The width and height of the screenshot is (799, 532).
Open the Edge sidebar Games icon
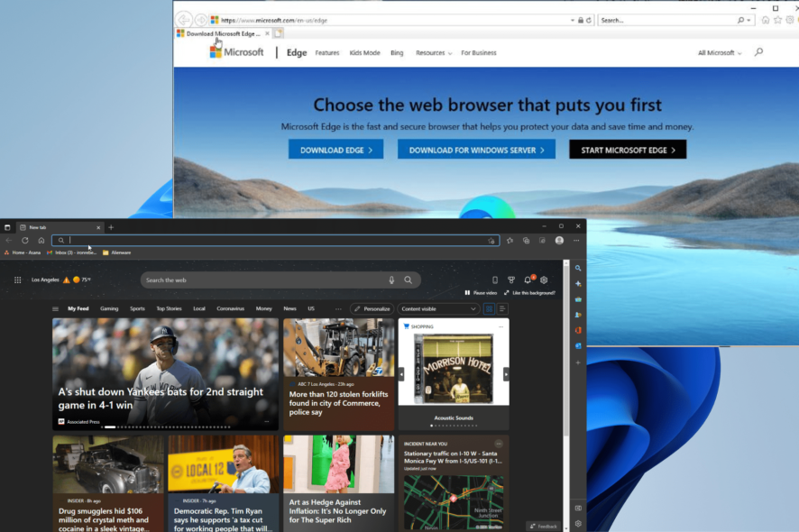578,315
